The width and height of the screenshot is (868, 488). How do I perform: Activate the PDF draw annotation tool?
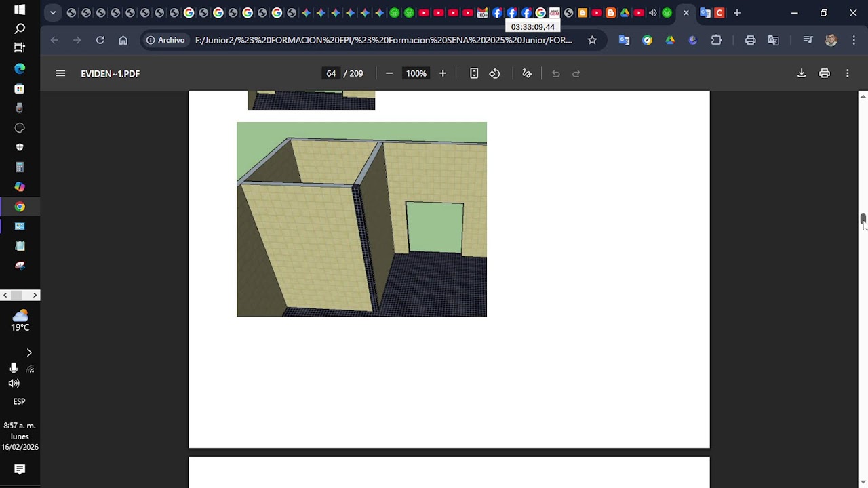tap(527, 73)
